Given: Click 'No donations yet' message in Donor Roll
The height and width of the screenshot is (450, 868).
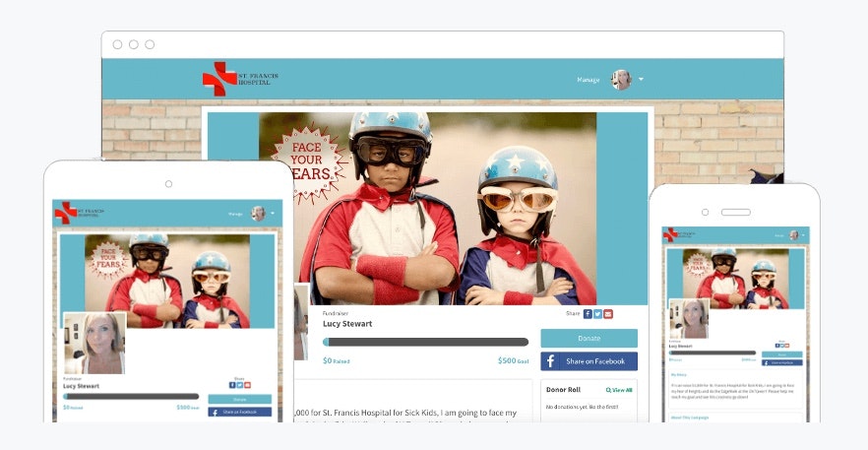Looking at the screenshot, I should pos(582,408).
